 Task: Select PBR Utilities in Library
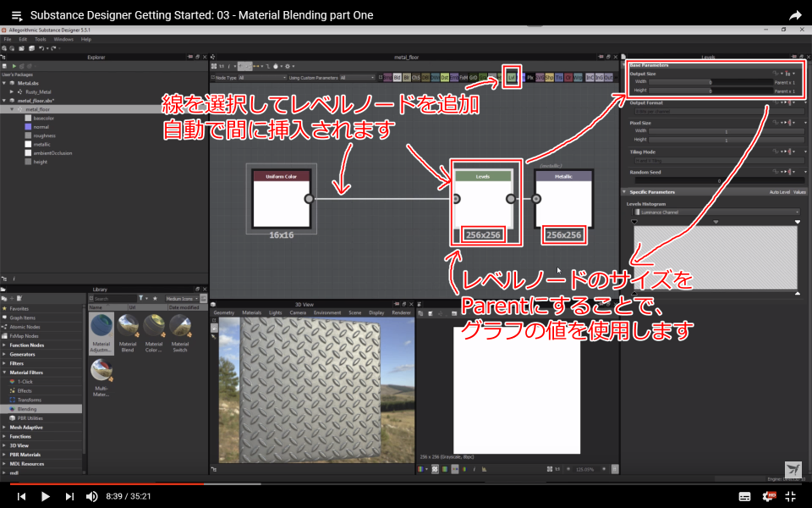[30, 418]
